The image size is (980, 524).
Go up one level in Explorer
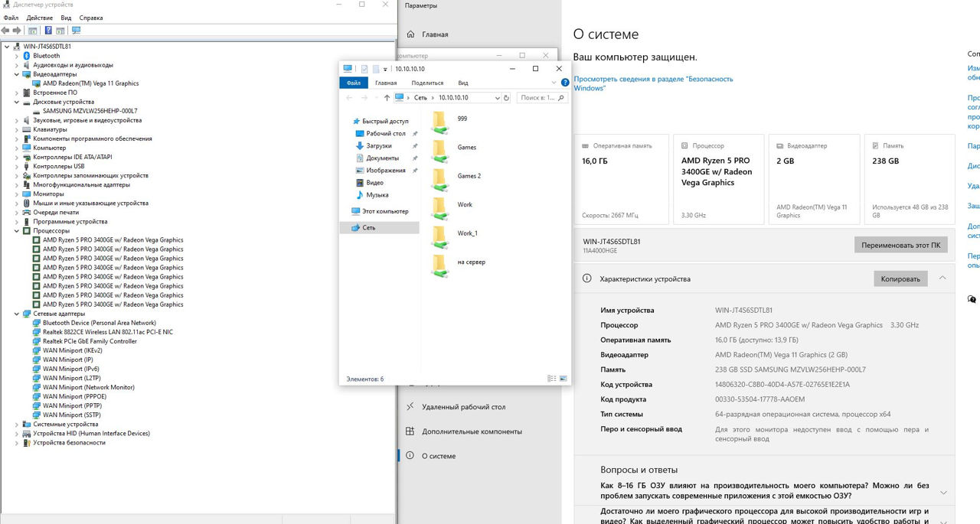tap(387, 98)
